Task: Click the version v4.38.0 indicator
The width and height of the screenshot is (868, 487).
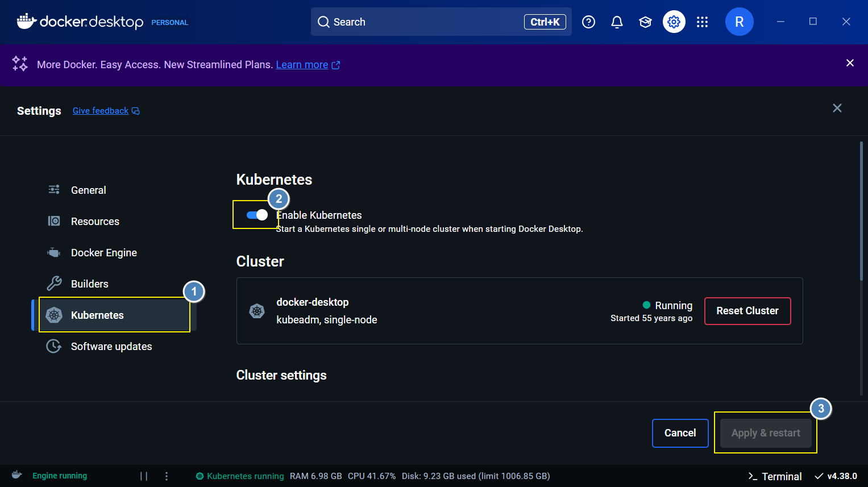Action: 836,476
